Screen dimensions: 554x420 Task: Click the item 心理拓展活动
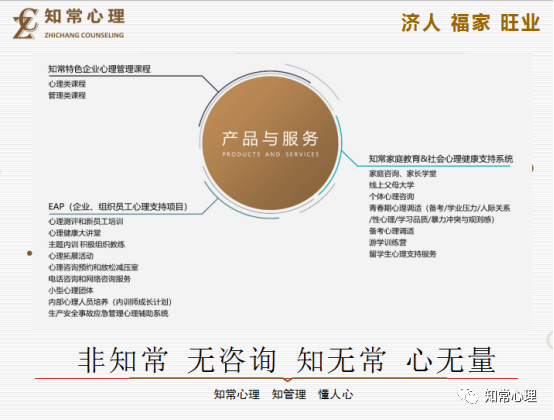pos(71,256)
